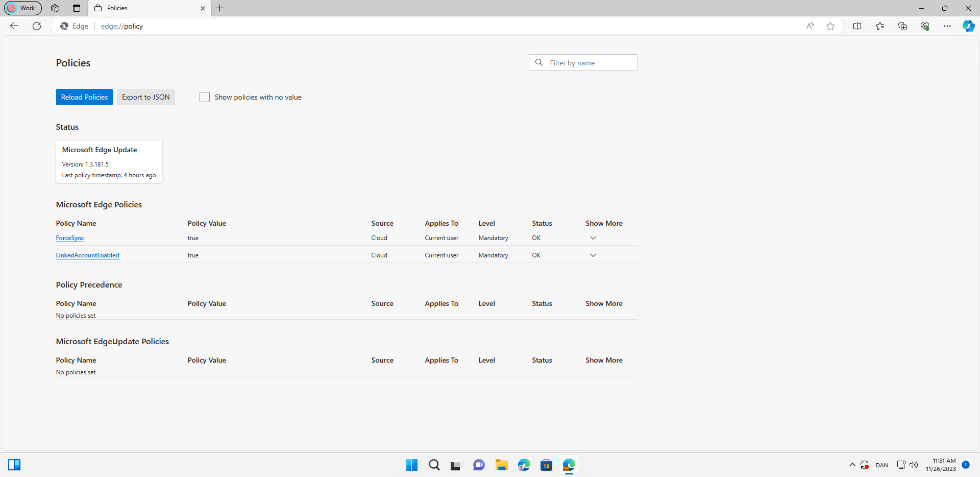This screenshot has height=477, width=980.
Task: Open taskbar Search
Action: pyautogui.click(x=434, y=465)
